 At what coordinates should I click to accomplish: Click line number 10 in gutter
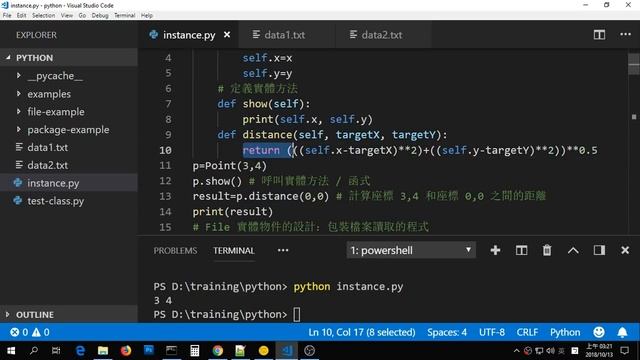point(165,150)
